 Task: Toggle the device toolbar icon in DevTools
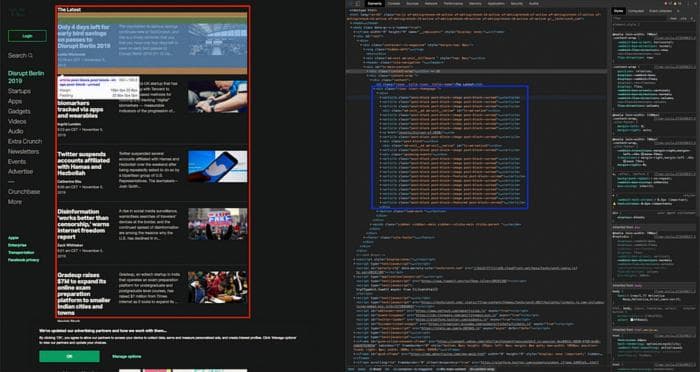point(358,4)
